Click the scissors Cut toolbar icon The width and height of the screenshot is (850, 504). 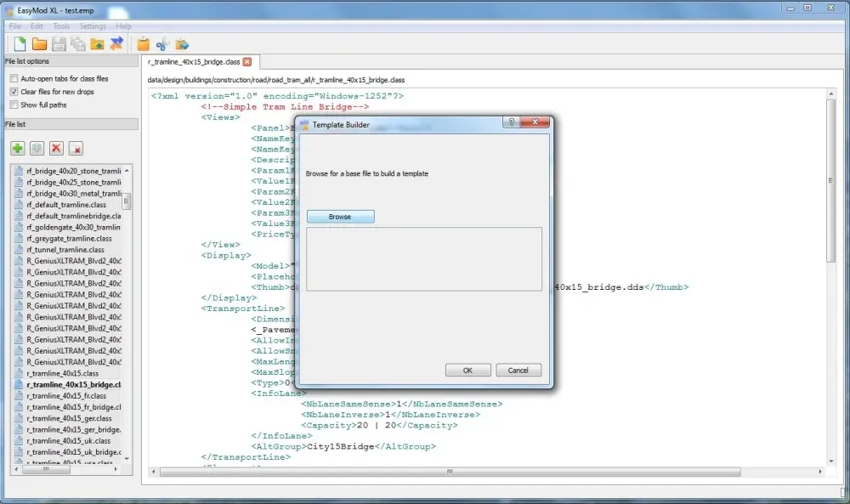coord(162,43)
